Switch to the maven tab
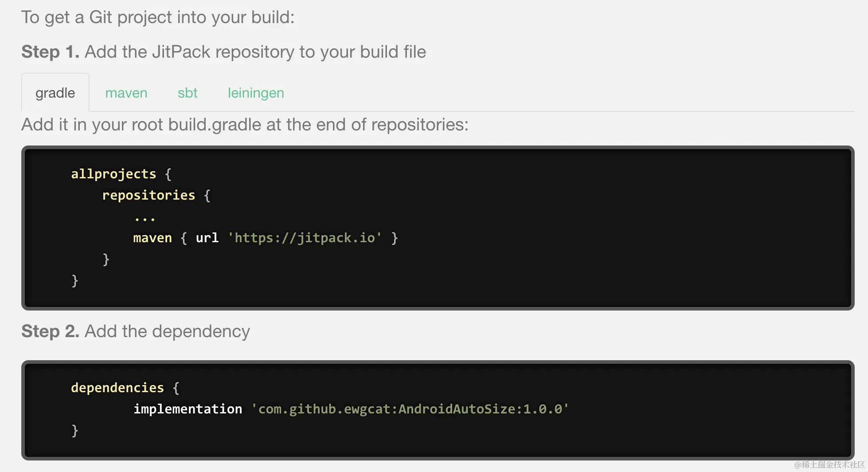 point(126,93)
